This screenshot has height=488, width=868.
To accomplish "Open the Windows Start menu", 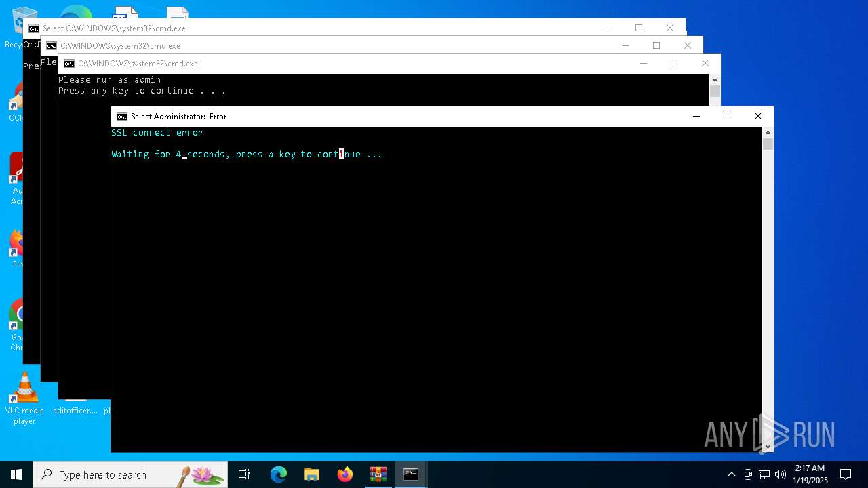I will (x=16, y=474).
